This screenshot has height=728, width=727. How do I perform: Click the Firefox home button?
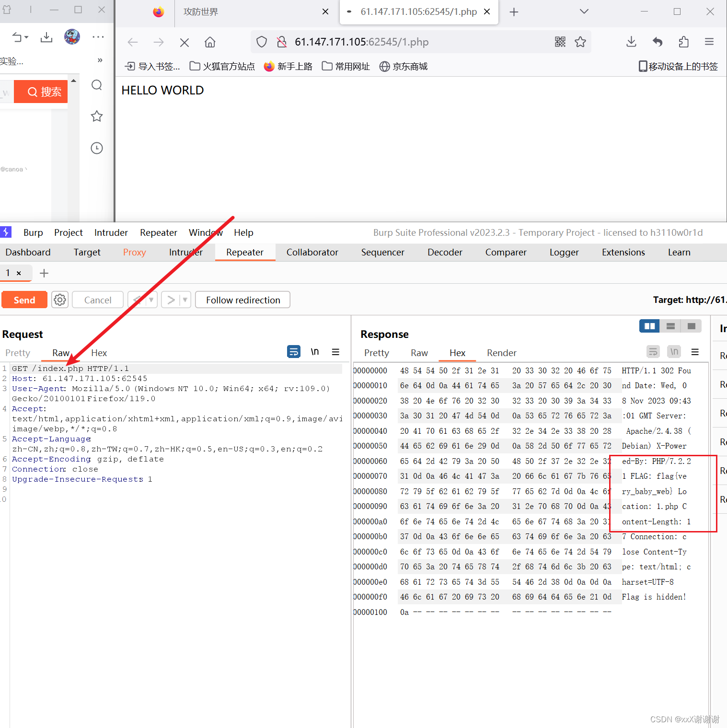pyautogui.click(x=210, y=42)
